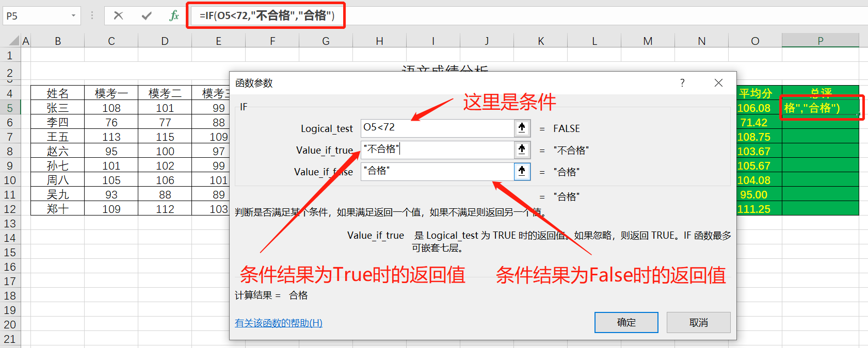Click active cell P5 with the formula

[x=821, y=108]
